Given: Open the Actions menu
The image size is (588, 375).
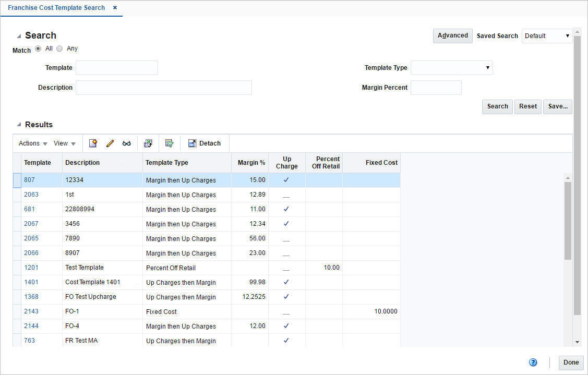Looking at the screenshot, I should [31, 143].
